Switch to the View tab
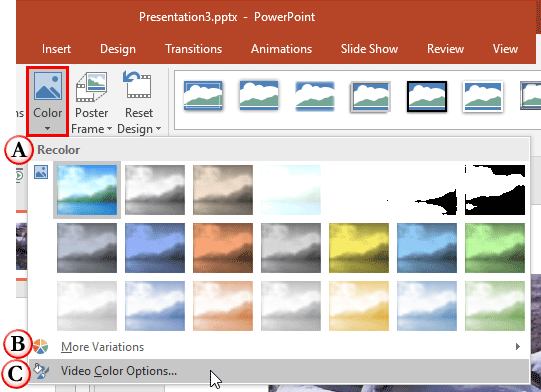Screen dimensions: 541x392 (505, 49)
